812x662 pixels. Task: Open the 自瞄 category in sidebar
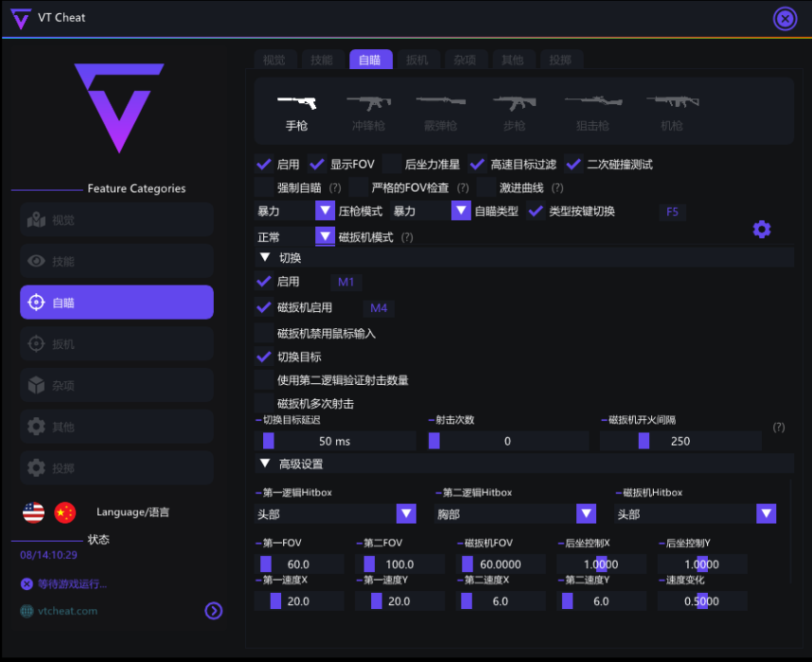pos(117,303)
